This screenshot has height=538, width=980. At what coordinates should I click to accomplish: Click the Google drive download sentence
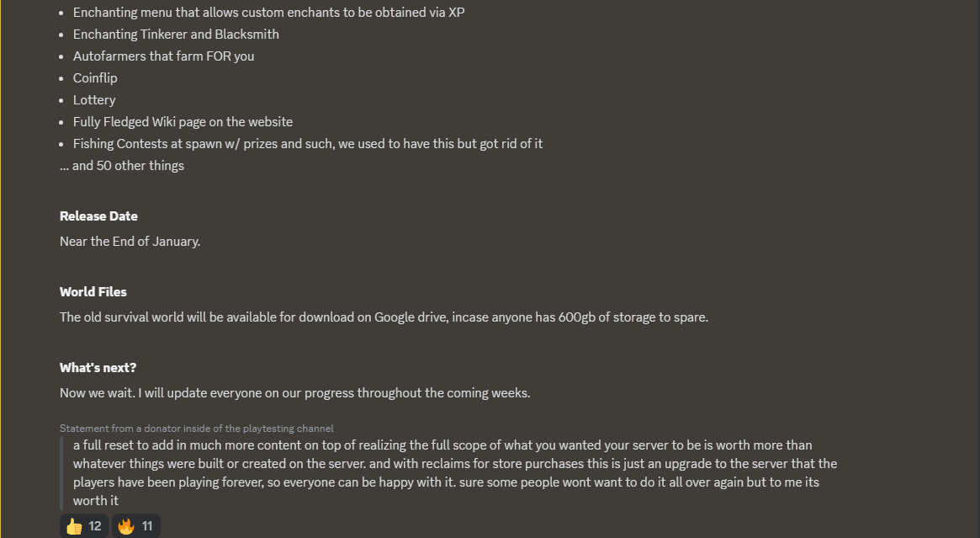point(384,317)
